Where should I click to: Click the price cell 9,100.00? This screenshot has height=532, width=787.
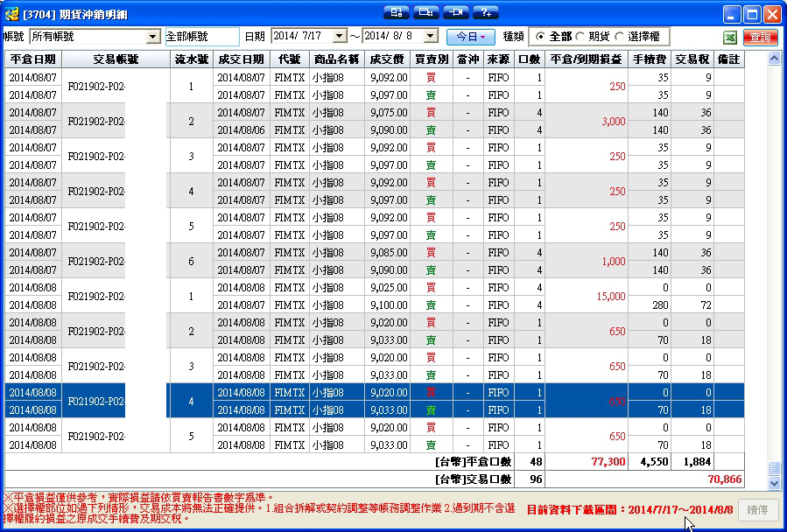tap(387, 304)
